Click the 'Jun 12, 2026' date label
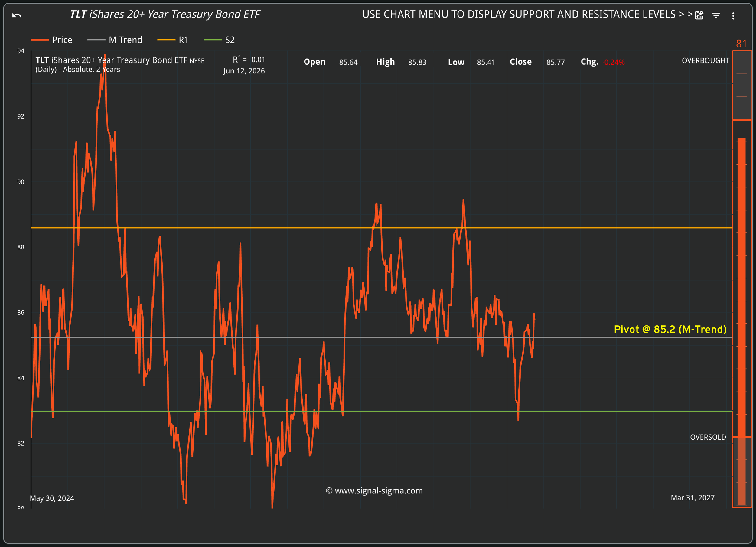The image size is (756, 547). click(x=244, y=71)
